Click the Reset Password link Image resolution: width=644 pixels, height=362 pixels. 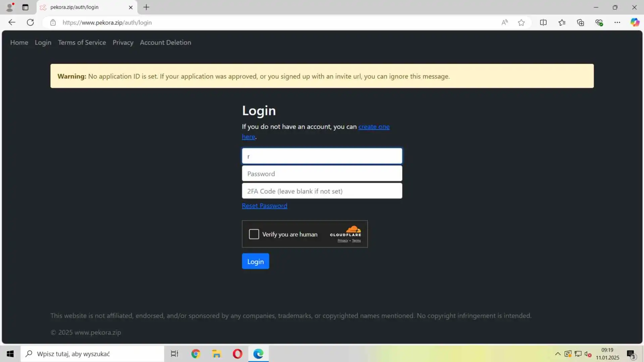pos(264,206)
